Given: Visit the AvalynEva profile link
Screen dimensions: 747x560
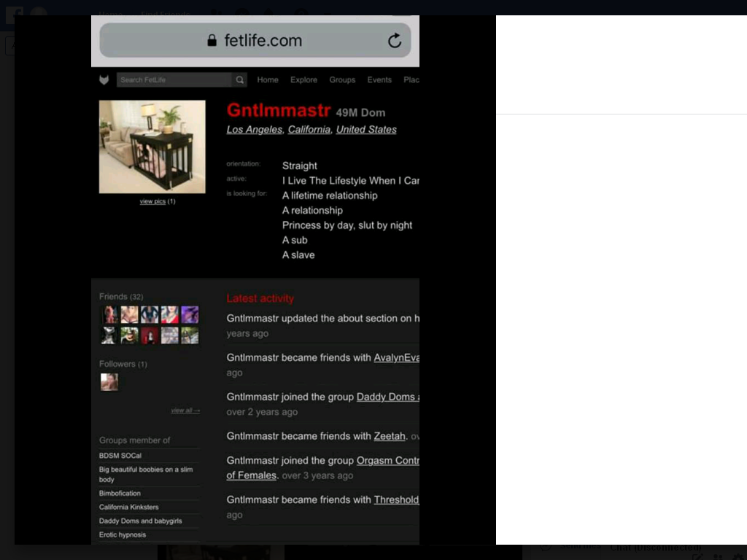Looking at the screenshot, I should 396,357.
